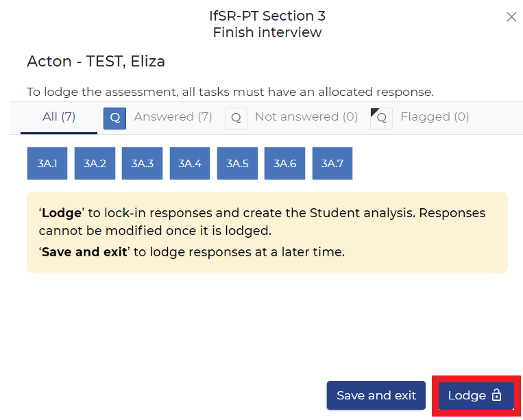Click the blue Answered Q icon

pos(114,118)
